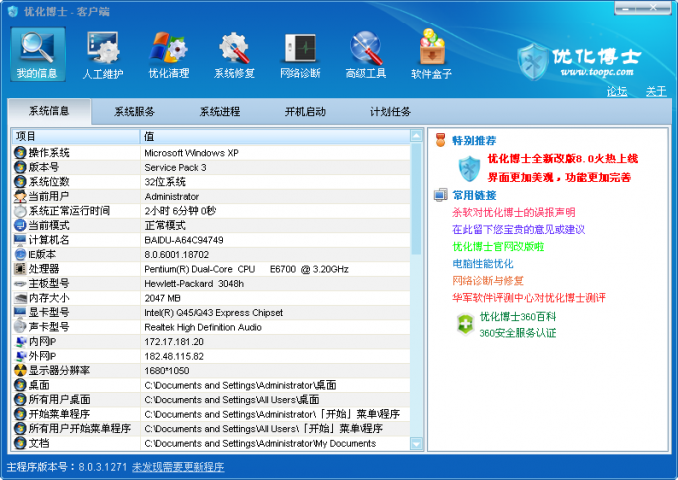Open the 开机启动 tab
This screenshot has width=678, height=480.
click(305, 112)
